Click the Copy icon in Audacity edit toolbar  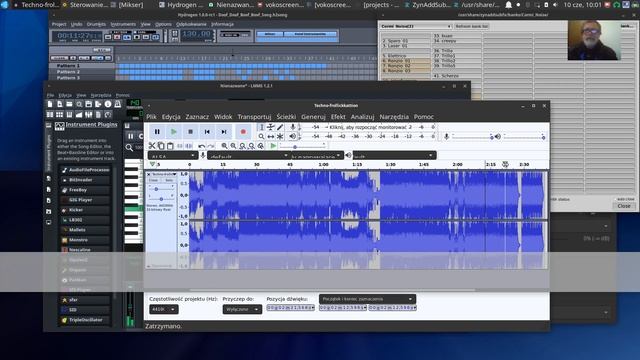pyautogui.click(x=161, y=146)
